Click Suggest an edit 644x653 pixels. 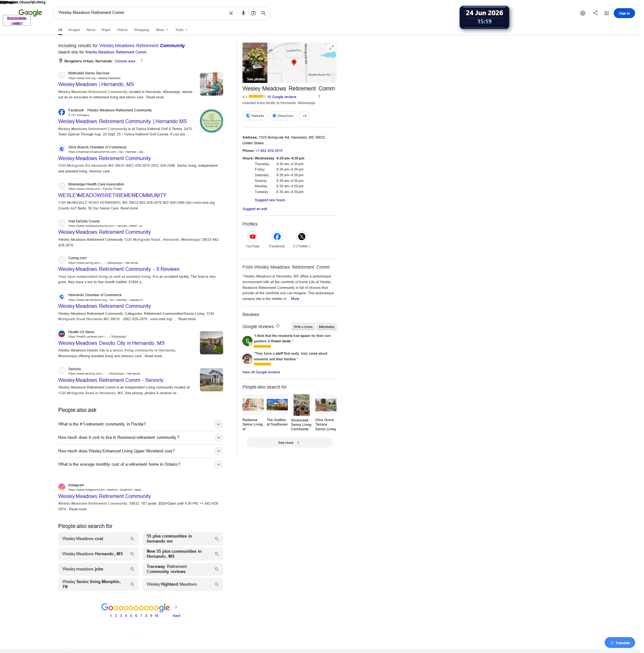coord(254,209)
